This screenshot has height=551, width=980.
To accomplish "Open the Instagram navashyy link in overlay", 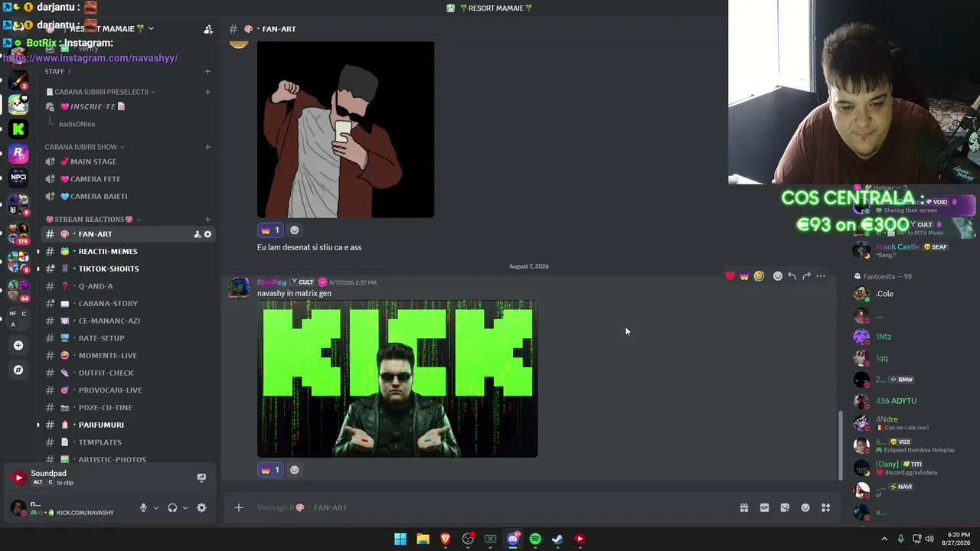I will click(x=90, y=58).
